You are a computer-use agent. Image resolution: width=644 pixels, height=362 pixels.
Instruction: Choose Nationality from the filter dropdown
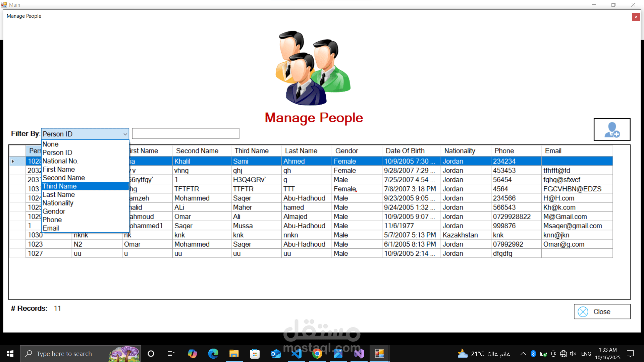pos(58,203)
